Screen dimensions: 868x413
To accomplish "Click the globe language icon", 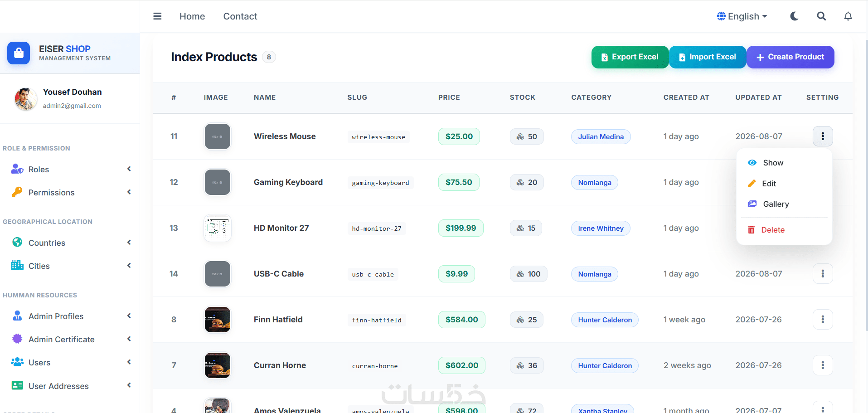I will [721, 16].
